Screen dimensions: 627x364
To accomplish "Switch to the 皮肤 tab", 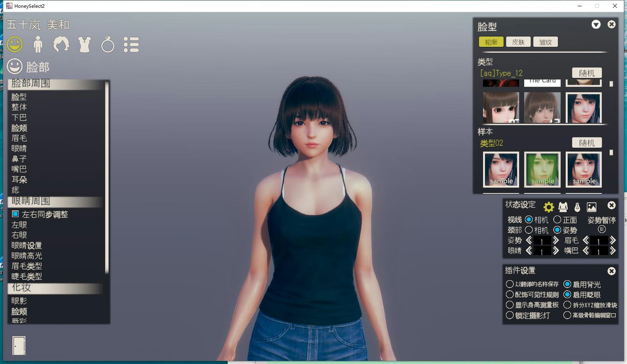I will click(x=518, y=42).
